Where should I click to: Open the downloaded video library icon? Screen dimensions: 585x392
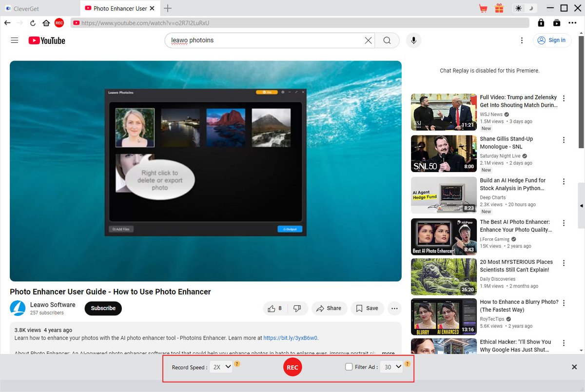556,22
